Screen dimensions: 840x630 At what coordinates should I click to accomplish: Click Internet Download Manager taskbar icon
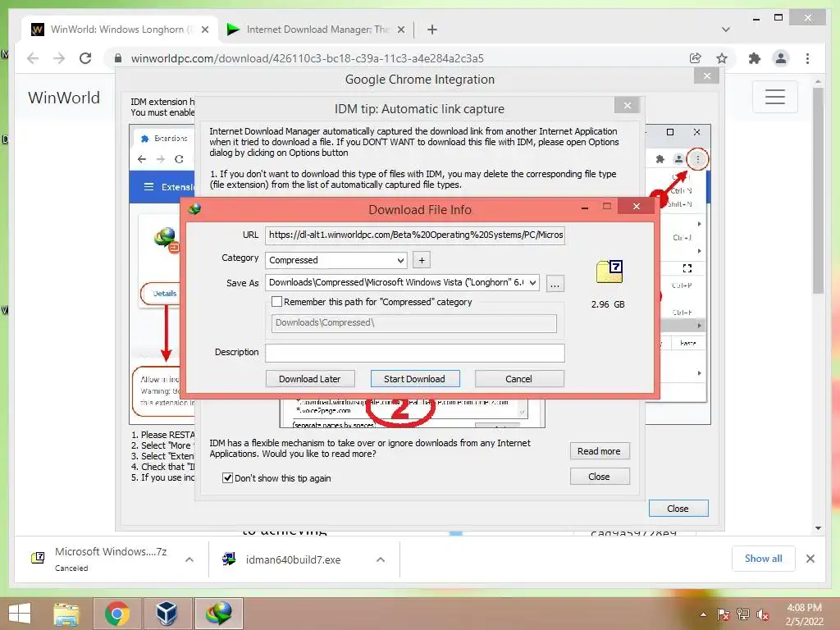pos(218,614)
